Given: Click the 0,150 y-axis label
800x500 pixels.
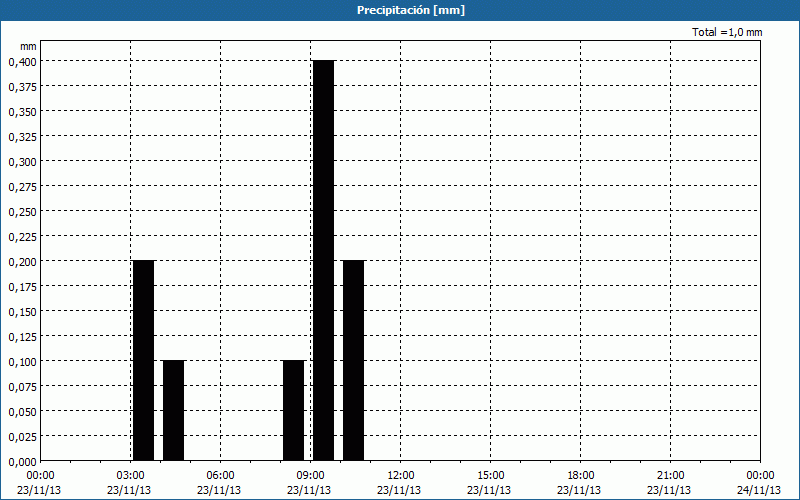Looking at the screenshot, I should (x=22, y=312).
